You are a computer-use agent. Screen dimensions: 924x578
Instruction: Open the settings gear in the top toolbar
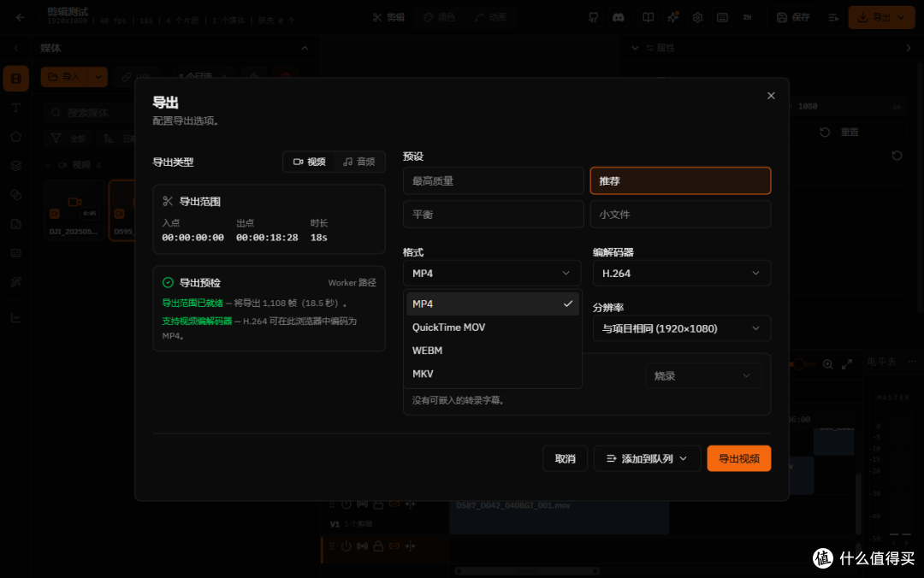click(x=698, y=17)
